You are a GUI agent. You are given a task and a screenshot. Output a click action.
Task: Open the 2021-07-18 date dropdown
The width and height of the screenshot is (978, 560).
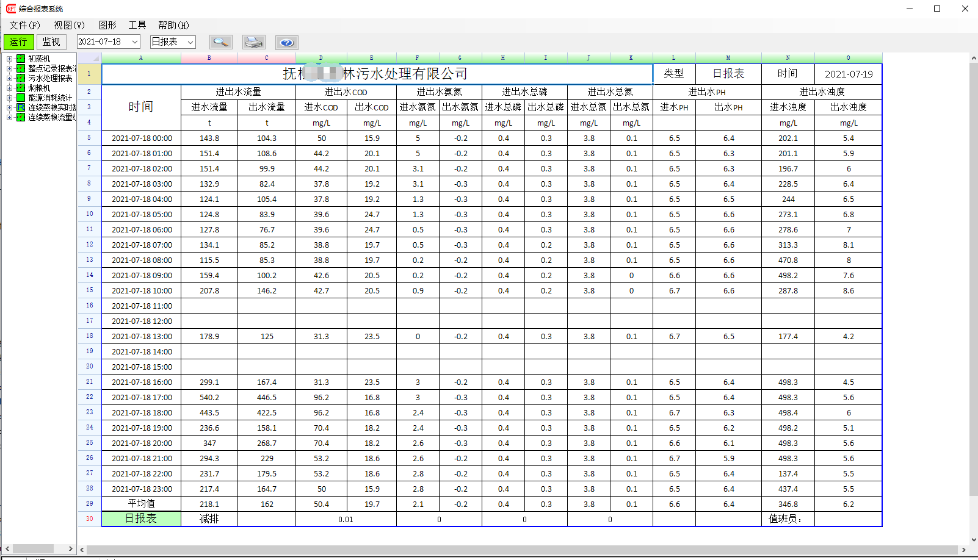coord(135,42)
